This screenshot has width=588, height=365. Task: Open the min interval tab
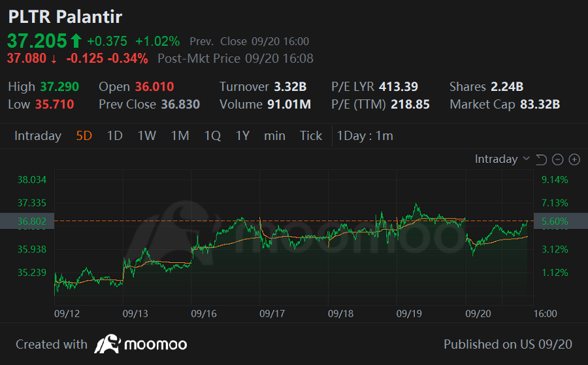point(274,135)
